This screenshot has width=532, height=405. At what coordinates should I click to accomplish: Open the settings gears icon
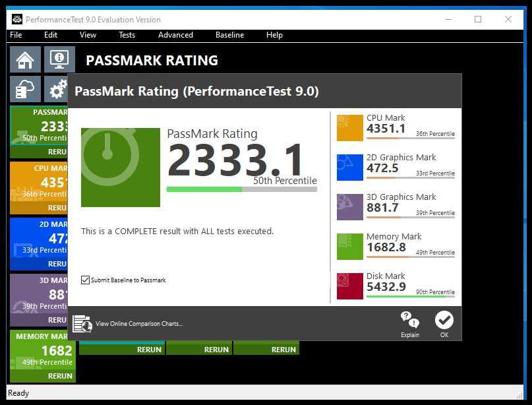(x=56, y=89)
